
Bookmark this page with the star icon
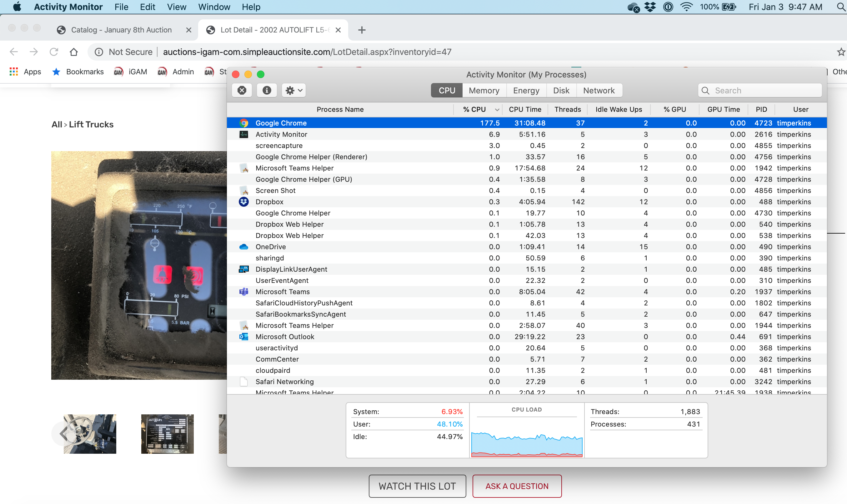coord(841,52)
